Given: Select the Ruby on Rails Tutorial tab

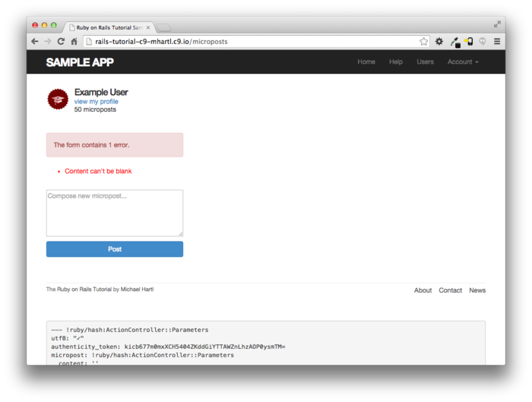Looking at the screenshot, I should click(109, 27).
